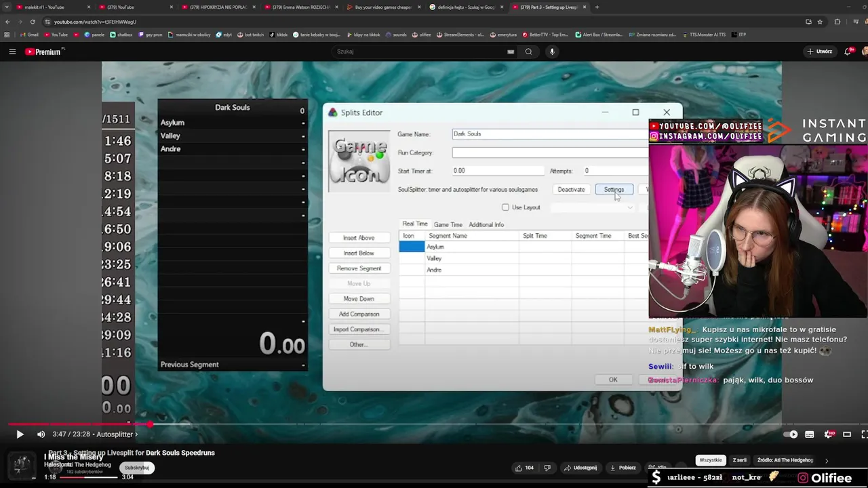Check the Use Layout checkbox
The image size is (868, 488).
click(x=505, y=207)
